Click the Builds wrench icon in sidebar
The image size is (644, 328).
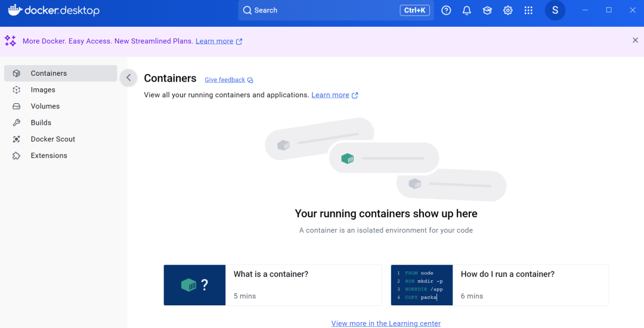pyautogui.click(x=17, y=122)
